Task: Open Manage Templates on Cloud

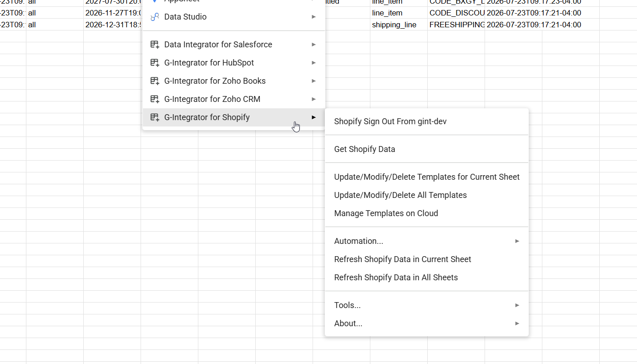Action: [x=427, y=213]
